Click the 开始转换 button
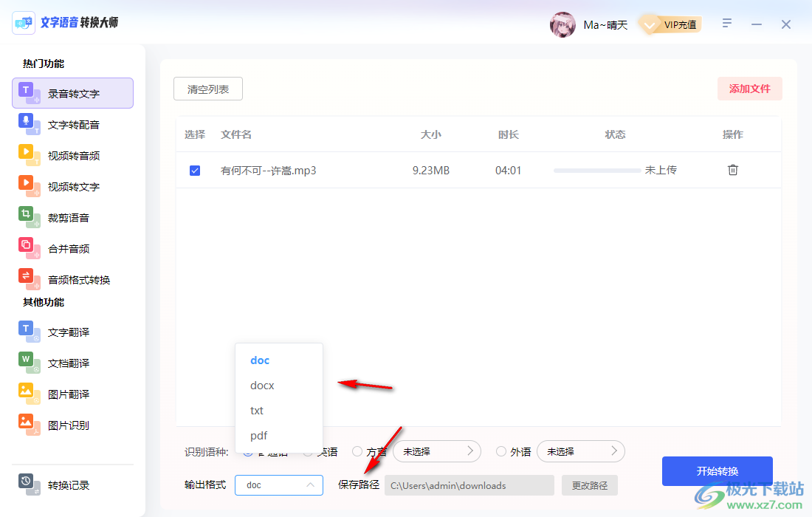812x517 pixels. pos(717,470)
